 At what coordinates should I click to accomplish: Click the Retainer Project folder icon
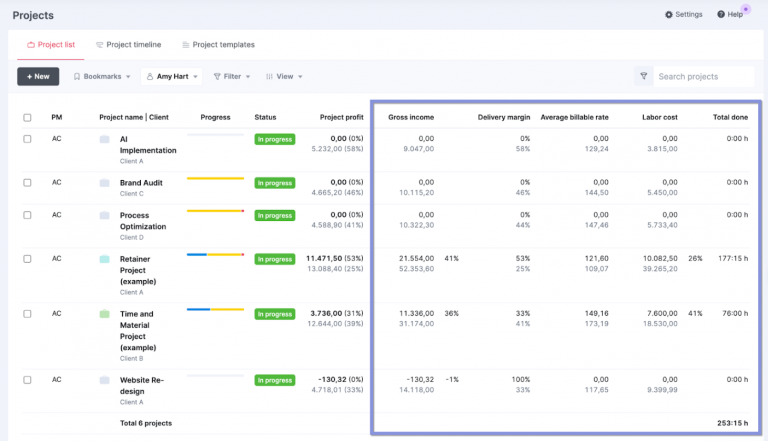(x=105, y=259)
